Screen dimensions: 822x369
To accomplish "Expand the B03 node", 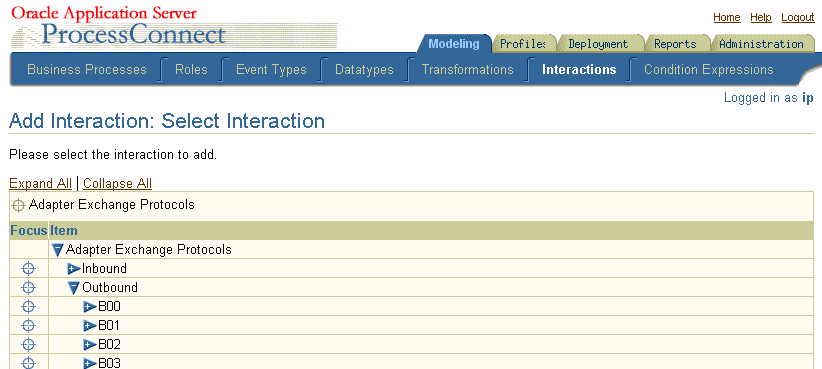I will tap(90, 363).
